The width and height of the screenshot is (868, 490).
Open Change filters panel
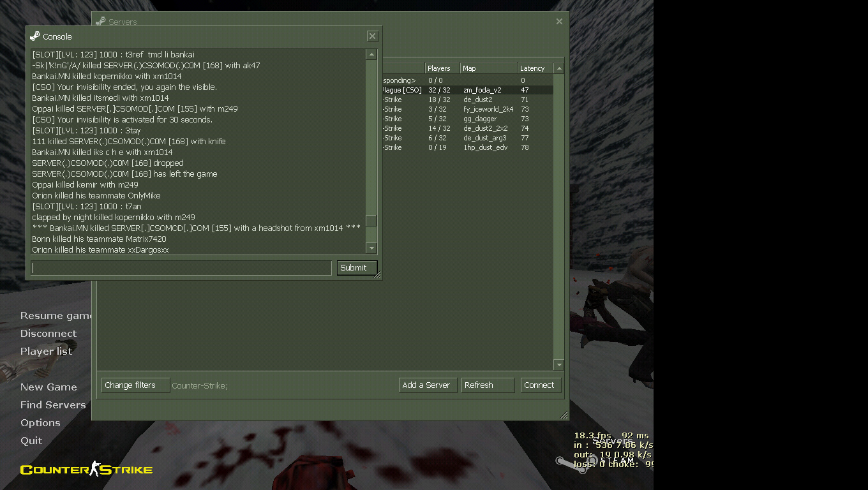click(x=135, y=385)
